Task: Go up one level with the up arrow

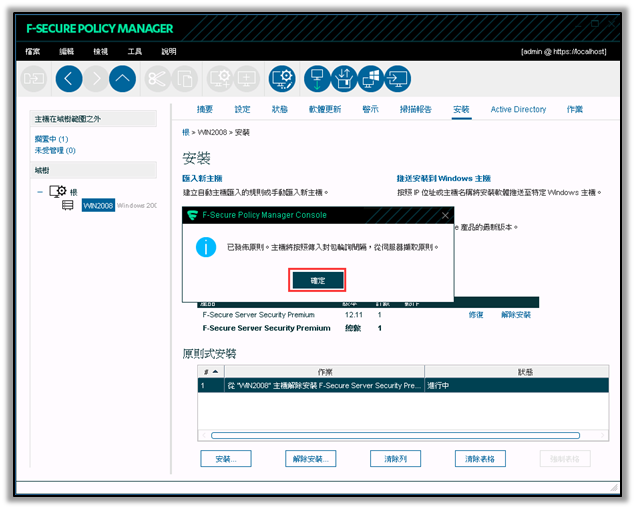Action: click(x=122, y=79)
